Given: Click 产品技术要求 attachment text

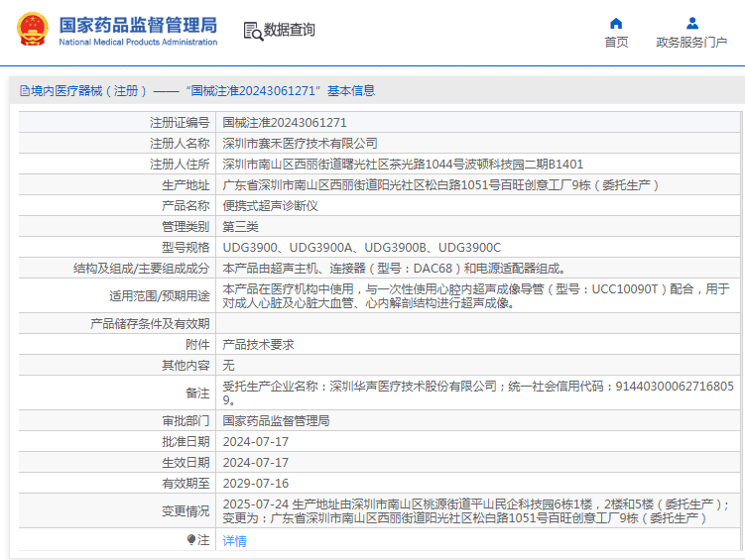Looking at the screenshot, I should (x=259, y=345).
